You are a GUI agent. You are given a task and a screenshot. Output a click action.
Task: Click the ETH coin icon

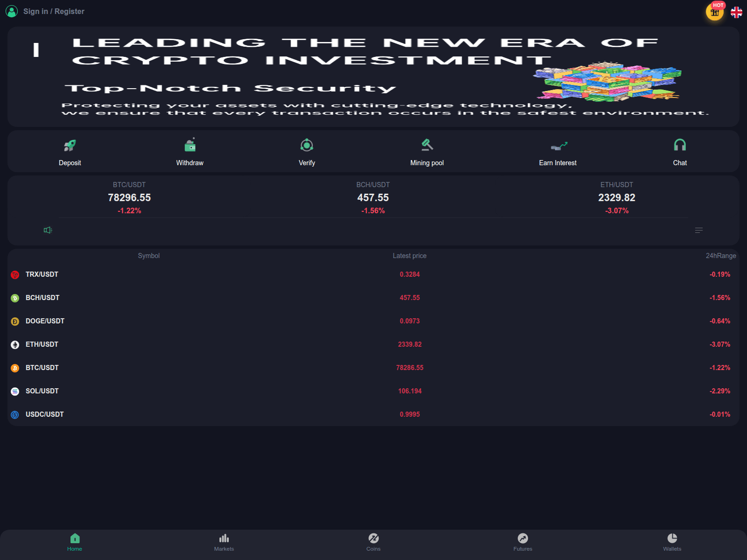[x=15, y=345]
